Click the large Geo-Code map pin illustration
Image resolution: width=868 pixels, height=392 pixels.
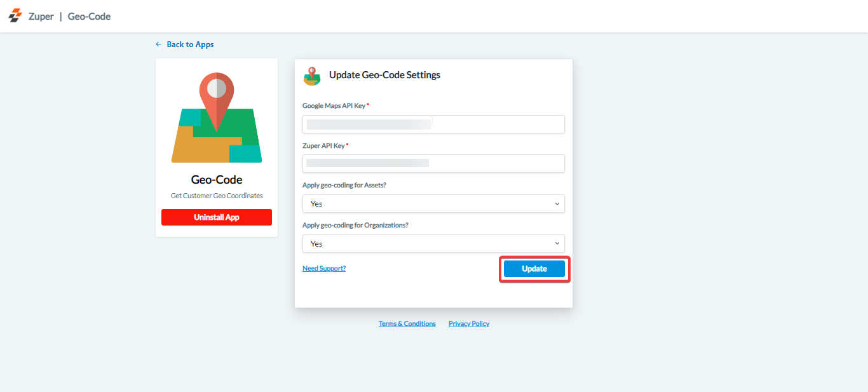217,118
